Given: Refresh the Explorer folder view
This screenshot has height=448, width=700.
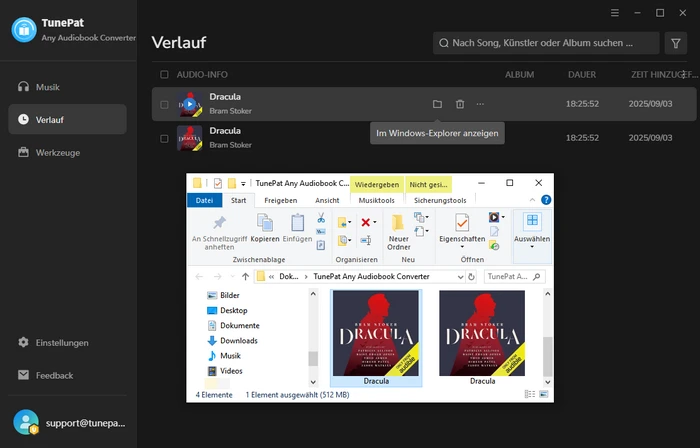Looking at the screenshot, I should tap(471, 277).
